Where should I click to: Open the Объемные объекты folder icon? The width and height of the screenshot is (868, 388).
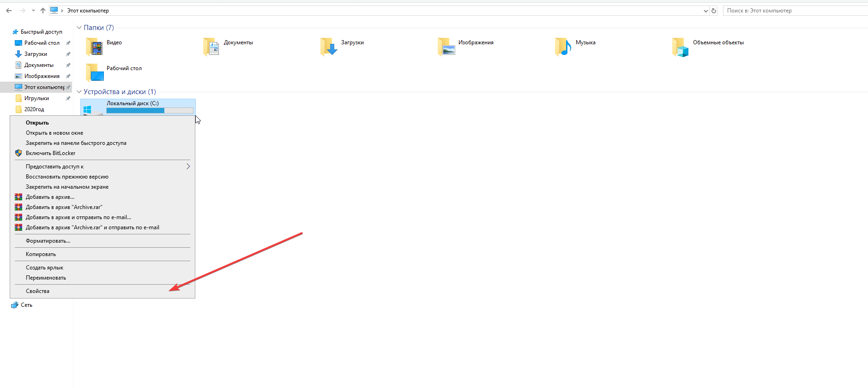click(681, 47)
